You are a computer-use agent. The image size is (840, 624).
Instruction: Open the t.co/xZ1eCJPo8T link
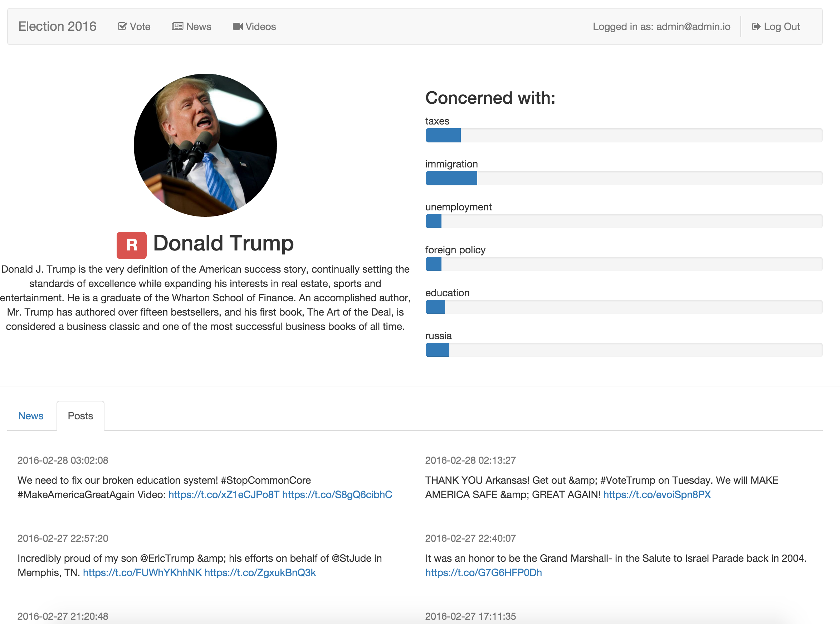[224, 495]
